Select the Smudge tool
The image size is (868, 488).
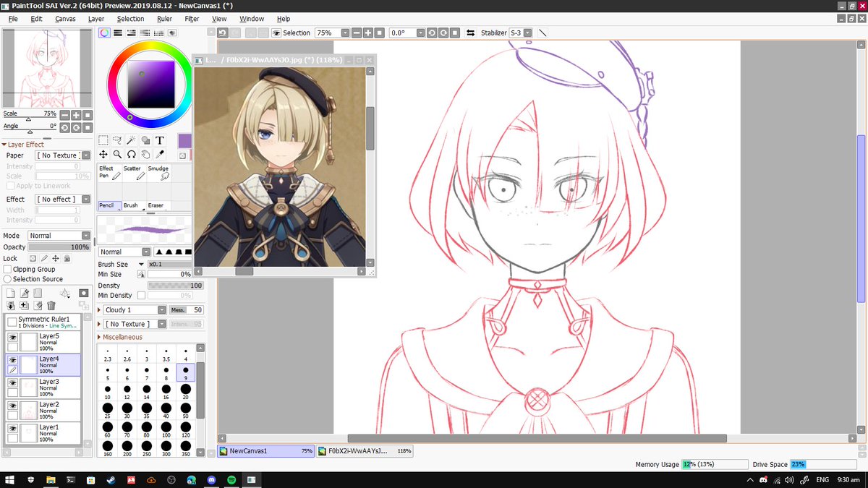coord(159,174)
